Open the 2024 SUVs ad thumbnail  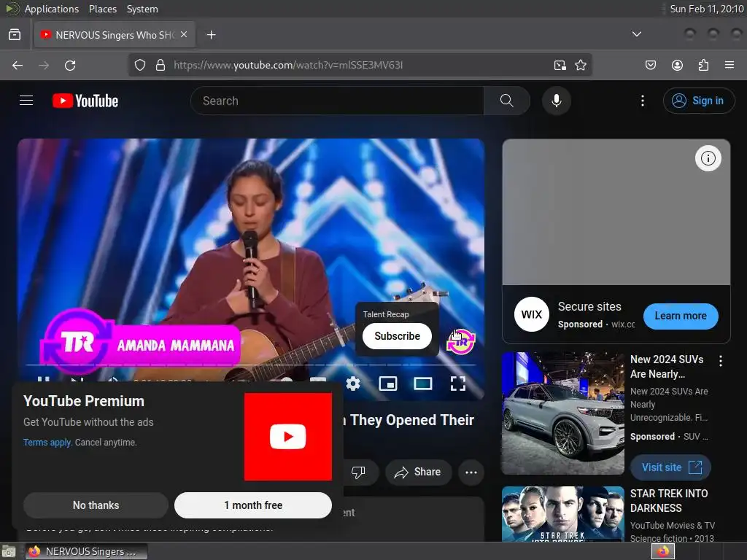pos(563,413)
